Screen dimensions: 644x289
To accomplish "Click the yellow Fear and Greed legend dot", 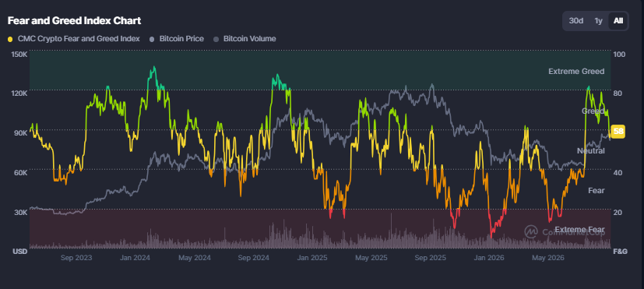I will click(10, 39).
